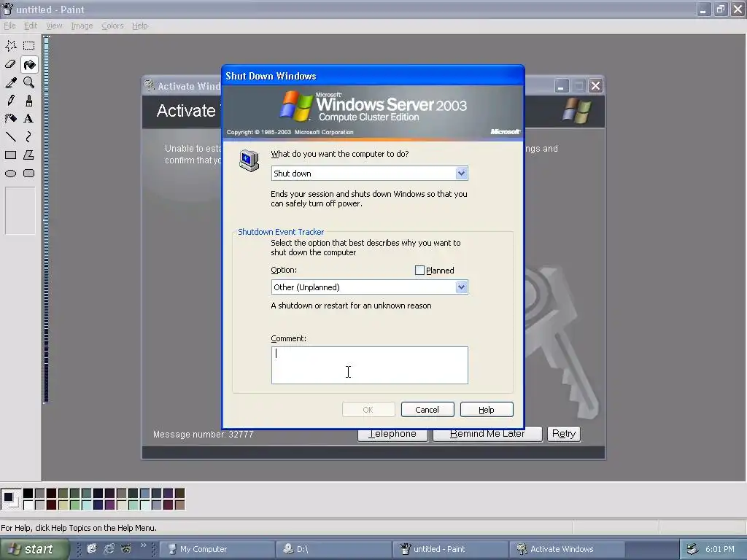Open the 'What do you want' dropdown

461,174
